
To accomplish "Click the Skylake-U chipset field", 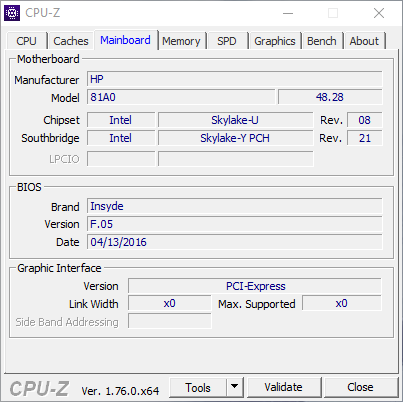I will pyautogui.click(x=235, y=120).
